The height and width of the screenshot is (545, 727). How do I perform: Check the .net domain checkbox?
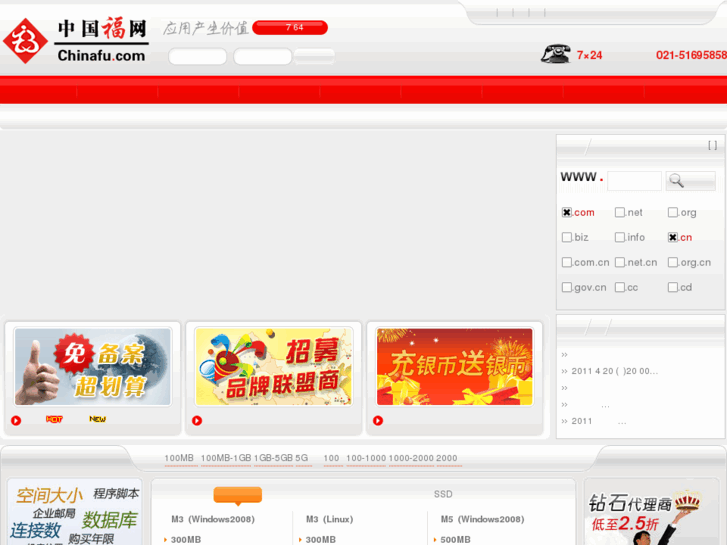tap(619, 212)
